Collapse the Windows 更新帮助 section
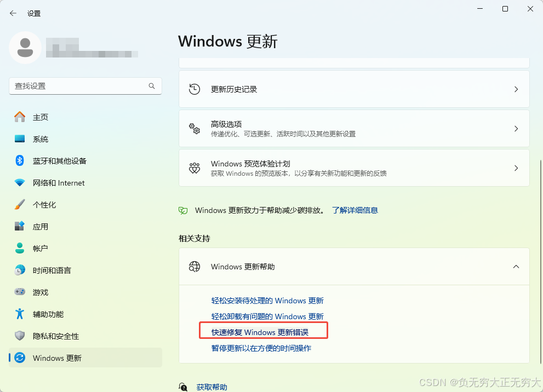The width and height of the screenshot is (543, 392). point(516,267)
